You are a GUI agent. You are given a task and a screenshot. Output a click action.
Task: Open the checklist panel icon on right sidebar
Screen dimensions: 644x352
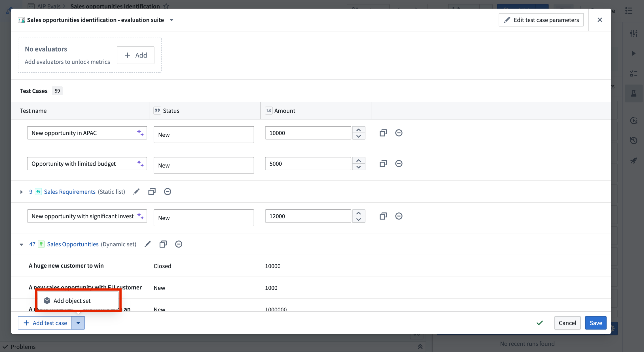coord(634,73)
